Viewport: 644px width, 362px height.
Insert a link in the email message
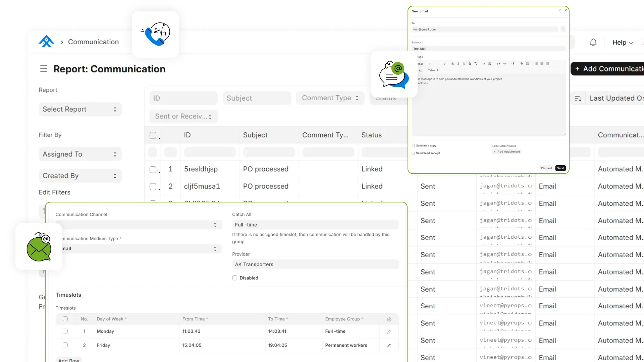[522, 64]
